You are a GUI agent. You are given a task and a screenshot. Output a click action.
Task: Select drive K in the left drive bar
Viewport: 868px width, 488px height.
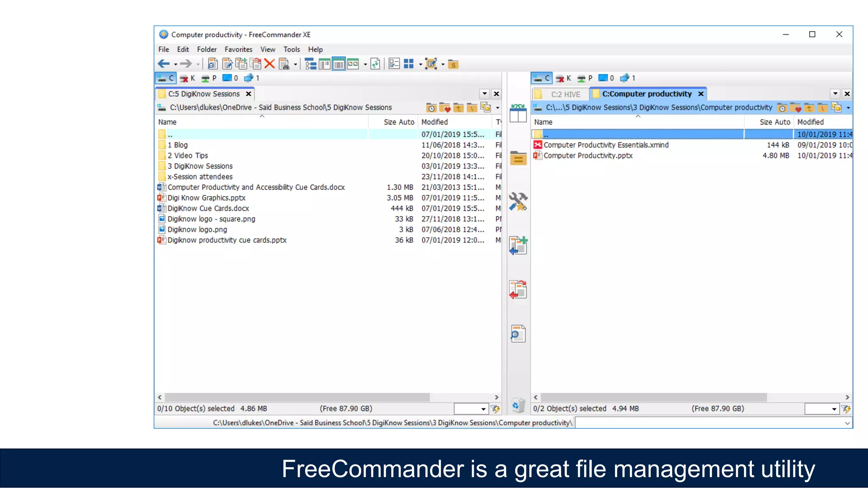point(187,78)
